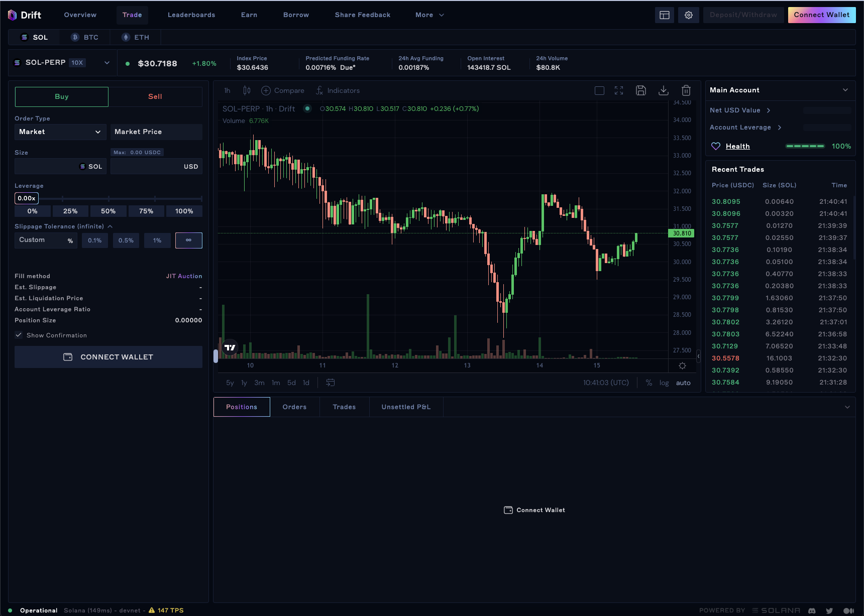Open the Order Type Market dropdown
This screenshot has height=616, width=864.
click(60, 132)
